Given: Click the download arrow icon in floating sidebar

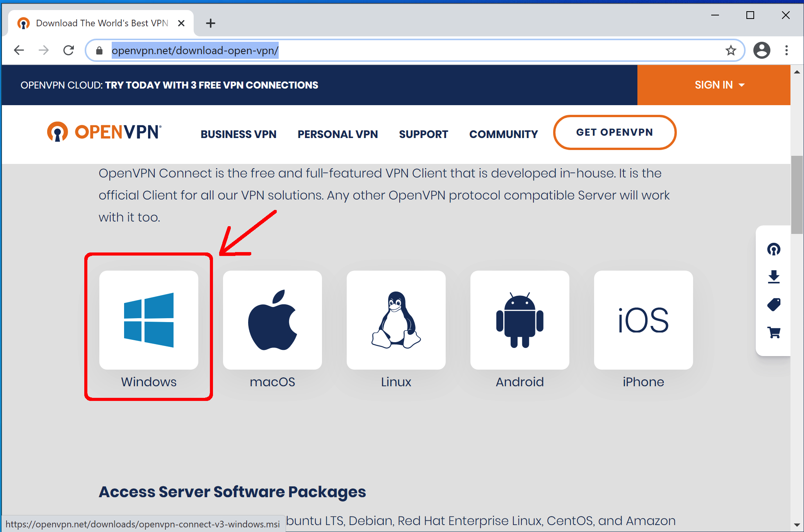Looking at the screenshot, I should [774, 277].
